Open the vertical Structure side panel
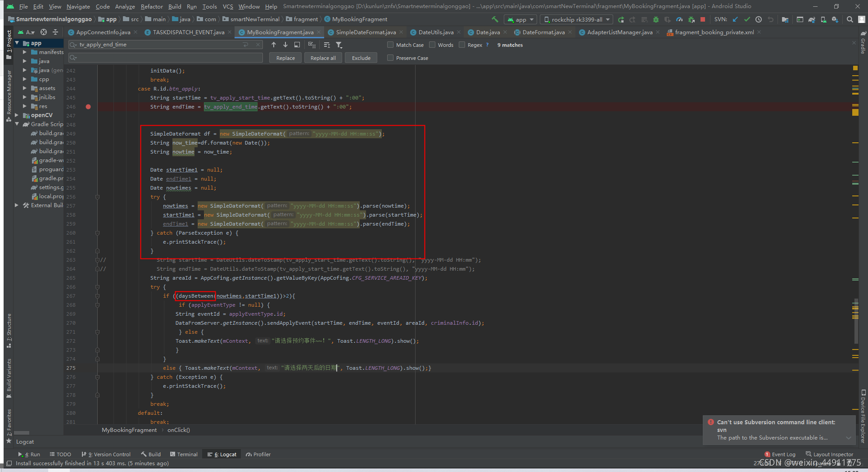Screen dimensions: 868x472 pyautogui.click(x=9, y=331)
